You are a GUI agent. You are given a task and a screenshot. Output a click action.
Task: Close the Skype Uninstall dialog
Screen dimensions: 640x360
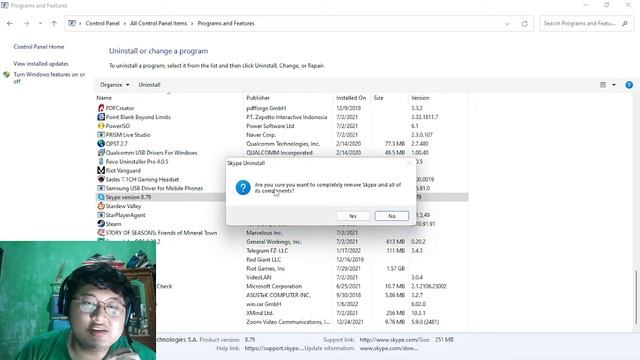click(409, 163)
